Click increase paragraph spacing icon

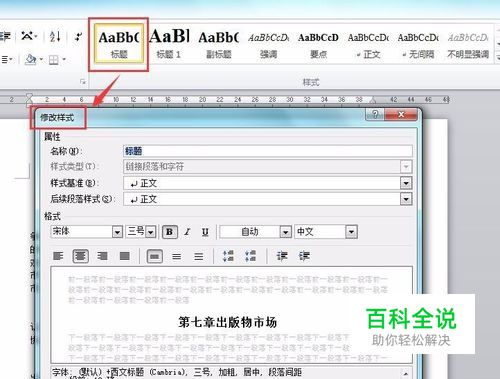228,256
